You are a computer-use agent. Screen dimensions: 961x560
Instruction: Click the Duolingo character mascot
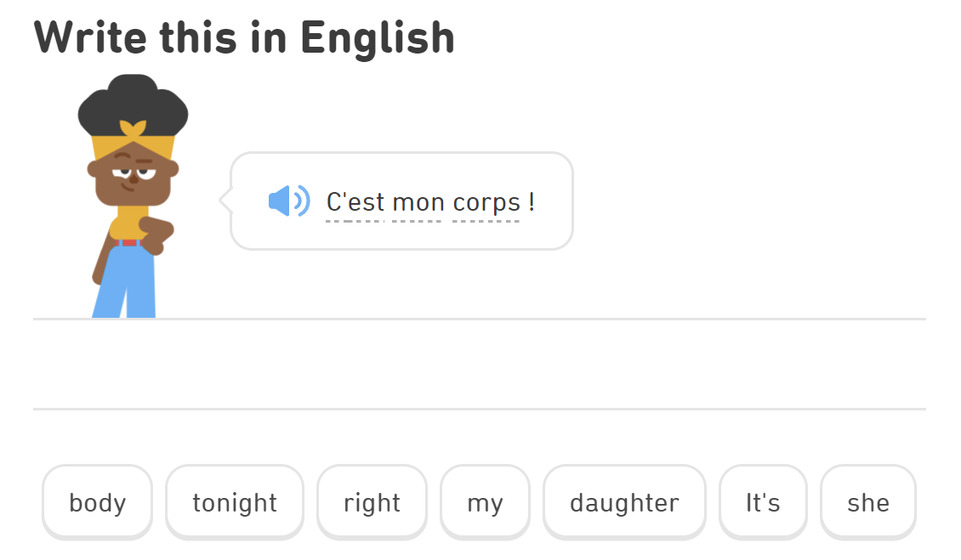click(x=128, y=195)
